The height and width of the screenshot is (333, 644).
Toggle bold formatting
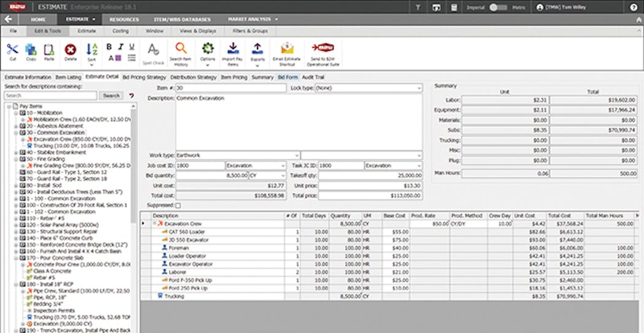[x=109, y=47]
